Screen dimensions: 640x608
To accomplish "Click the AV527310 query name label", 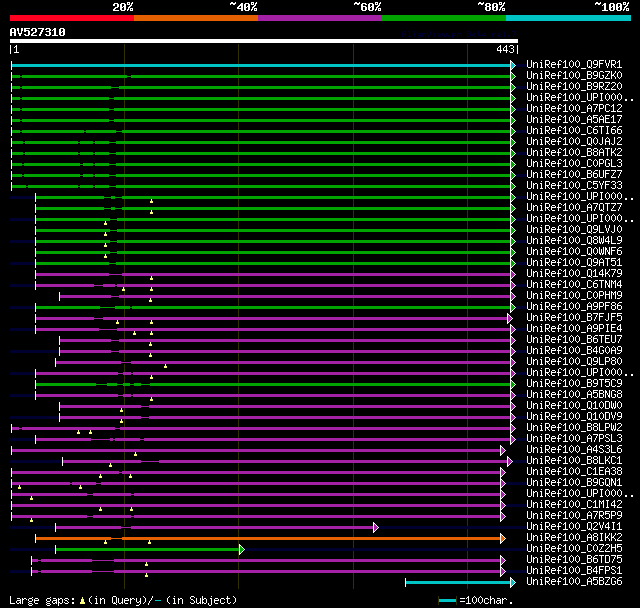I will pos(38,32).
